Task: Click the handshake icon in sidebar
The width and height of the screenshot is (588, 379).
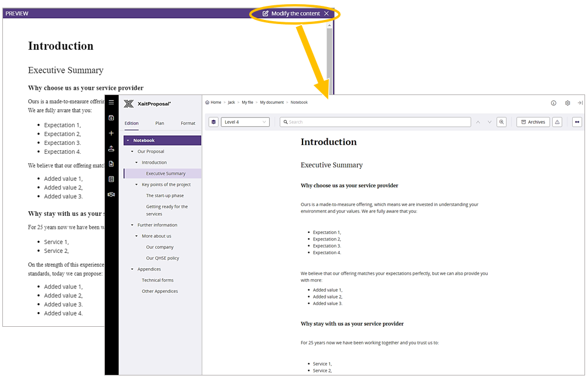Action: 111,194
